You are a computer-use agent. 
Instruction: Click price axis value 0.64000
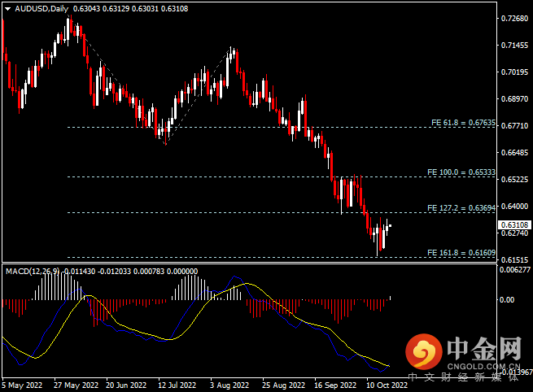click(x=515, y=207)
